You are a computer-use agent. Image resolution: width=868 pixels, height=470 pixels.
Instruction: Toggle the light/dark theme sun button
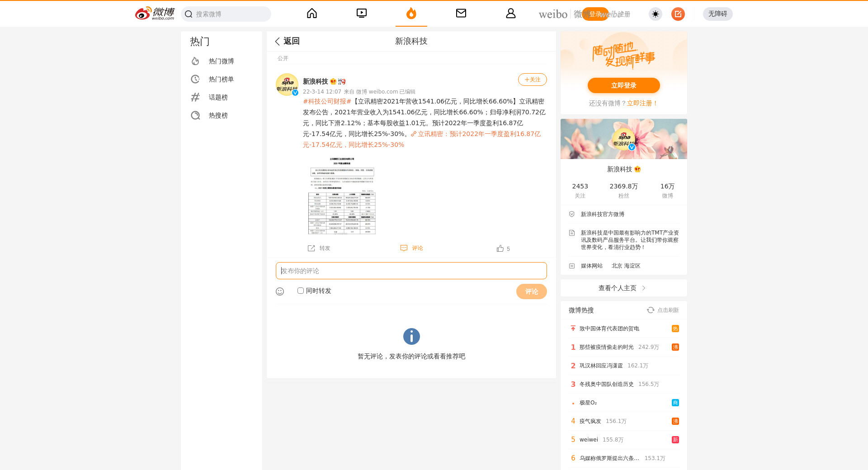point(655,14)
